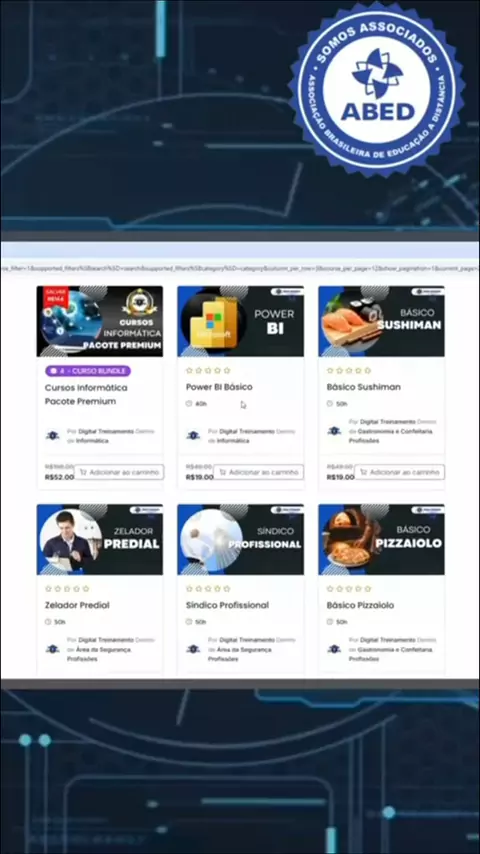Click the 4 Curso Bundle purple badge
The width and height of the screenshot is (480, 854).
(x=88, y=371)
